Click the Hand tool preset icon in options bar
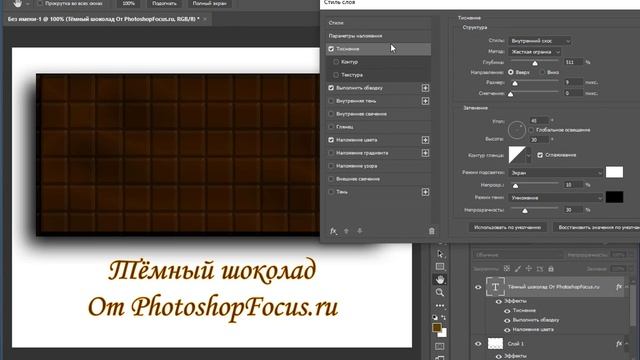Viewport: 640px width, 360px height. [x=17, y=4]
